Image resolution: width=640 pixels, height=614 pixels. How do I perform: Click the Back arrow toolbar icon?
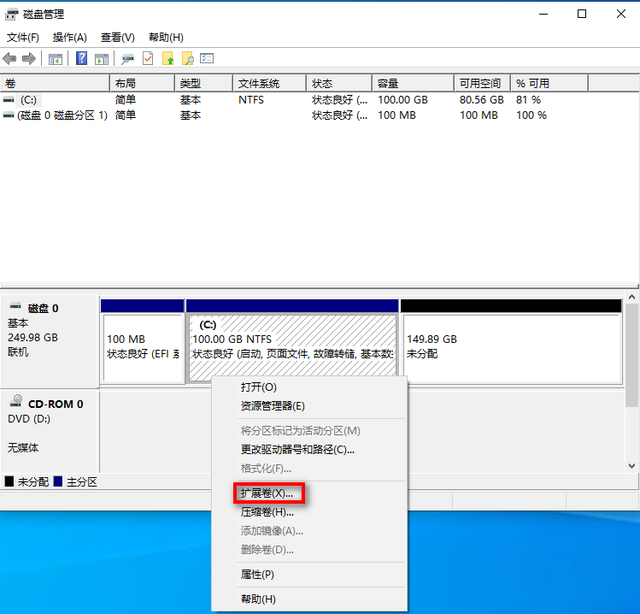pyautogui.click(x=10, y=59)
